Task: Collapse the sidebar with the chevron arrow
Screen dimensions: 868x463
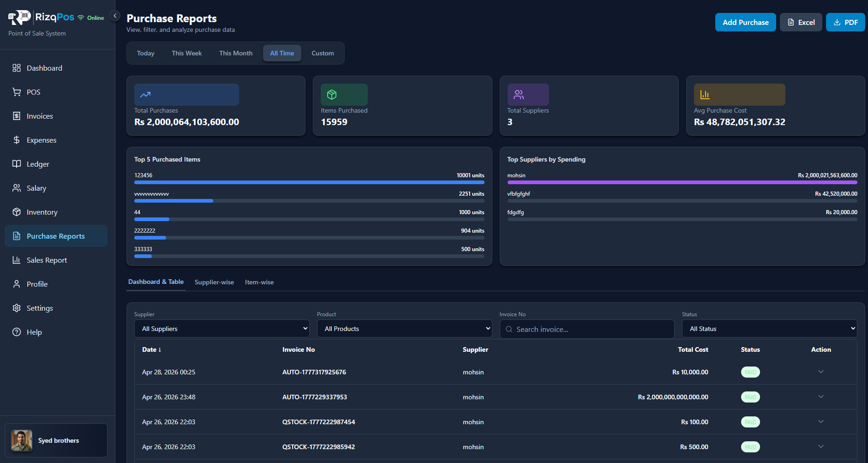Action: 114,15
